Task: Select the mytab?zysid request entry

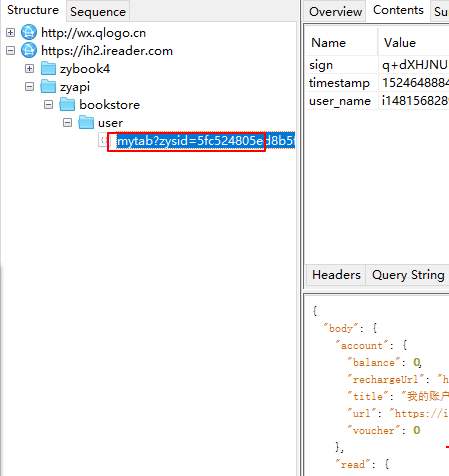Action: pos(206,141)
